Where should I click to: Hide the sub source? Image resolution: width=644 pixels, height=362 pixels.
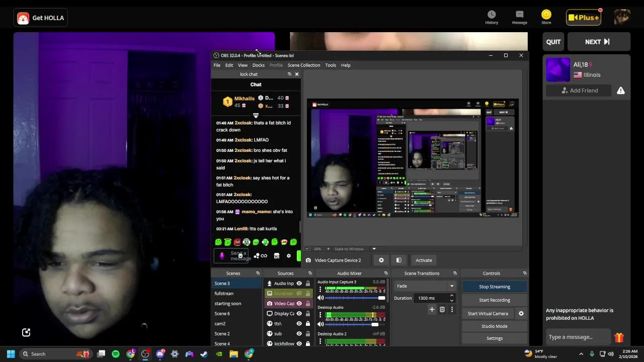(x=299, y=334)
